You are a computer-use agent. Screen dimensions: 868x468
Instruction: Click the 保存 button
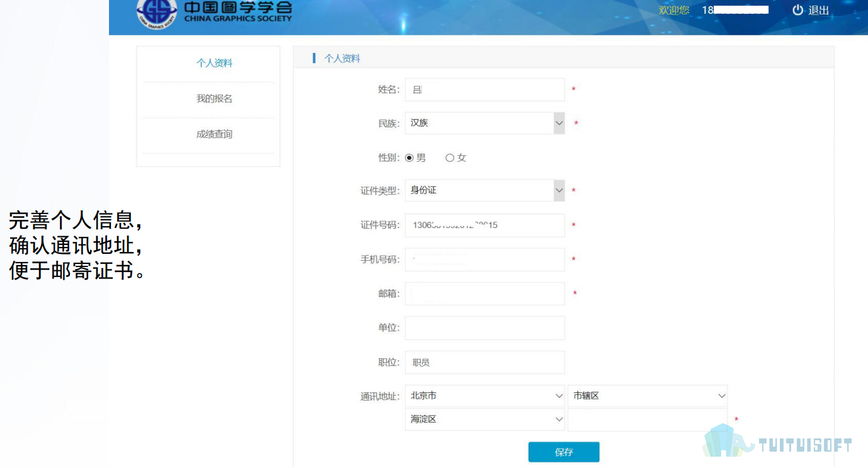coord(564,452)
